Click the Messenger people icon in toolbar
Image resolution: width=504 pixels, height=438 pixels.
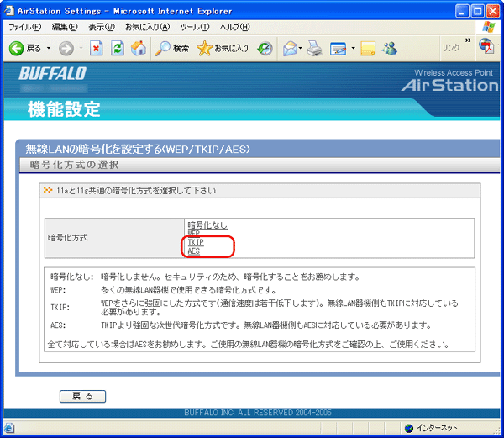[390, 48]
